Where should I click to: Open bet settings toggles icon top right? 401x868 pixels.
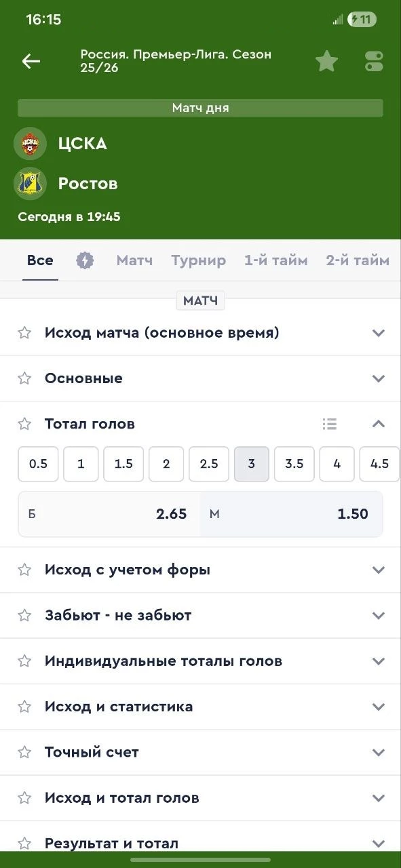point(373,61)
